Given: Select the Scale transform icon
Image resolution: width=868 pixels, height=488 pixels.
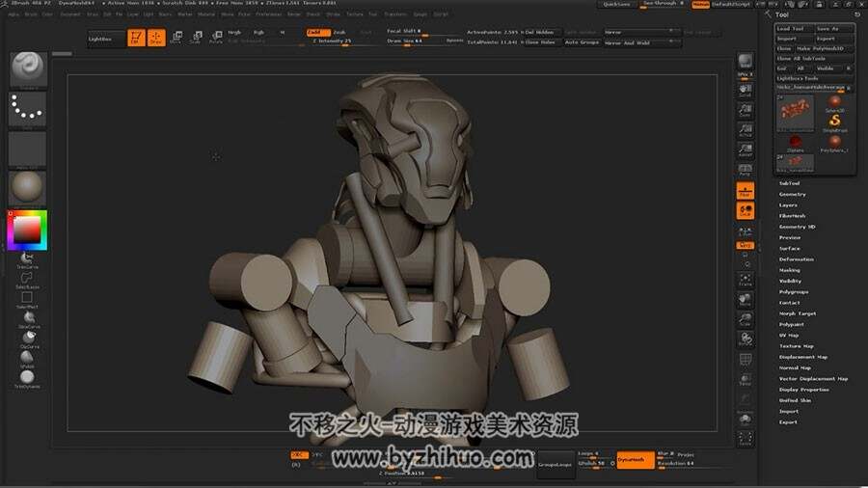Looking at the screenshot, I should 196,38.
